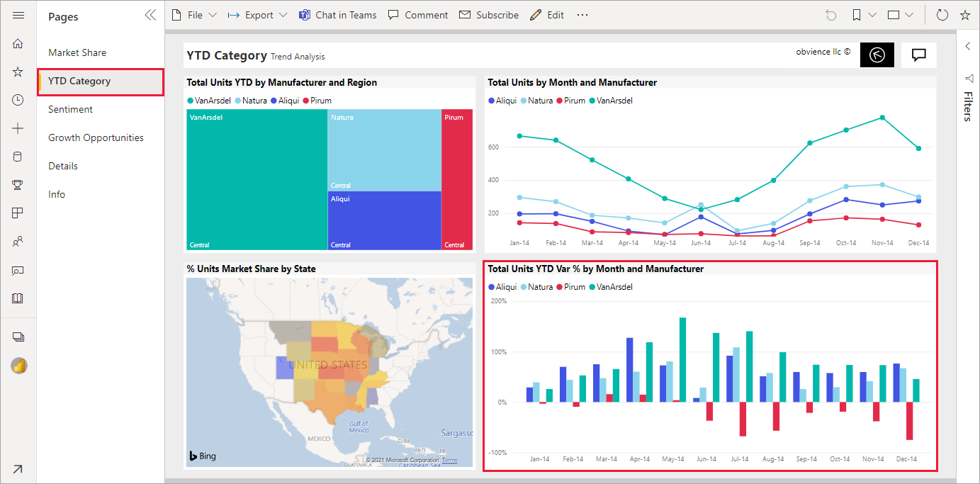This screenshot has width=980, height=484.
Task: Click the Terms link on map
Action: coord(450,460)
